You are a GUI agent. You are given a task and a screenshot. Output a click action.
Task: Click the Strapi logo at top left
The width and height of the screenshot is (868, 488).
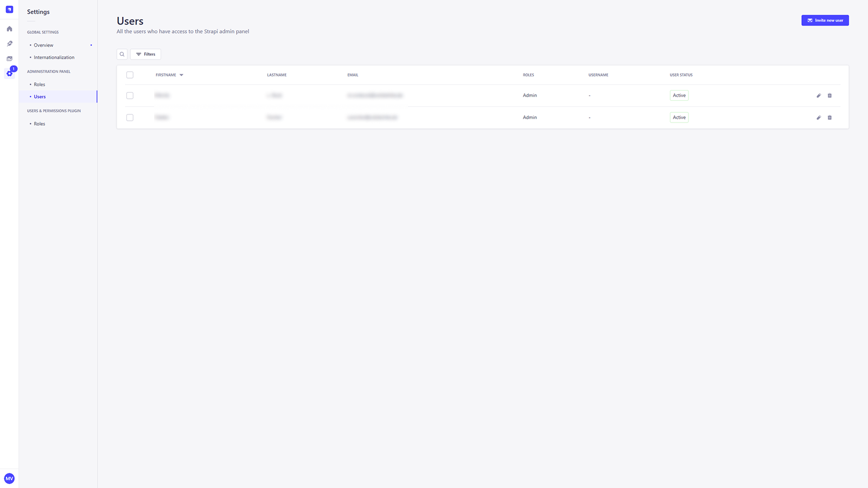(x=9, y=9)
